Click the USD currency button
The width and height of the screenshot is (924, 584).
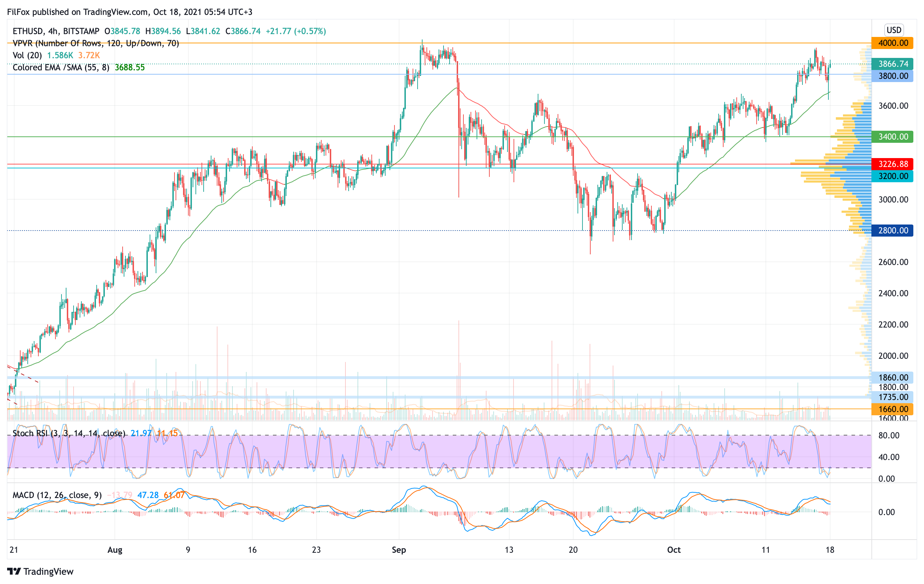point(893,30)
